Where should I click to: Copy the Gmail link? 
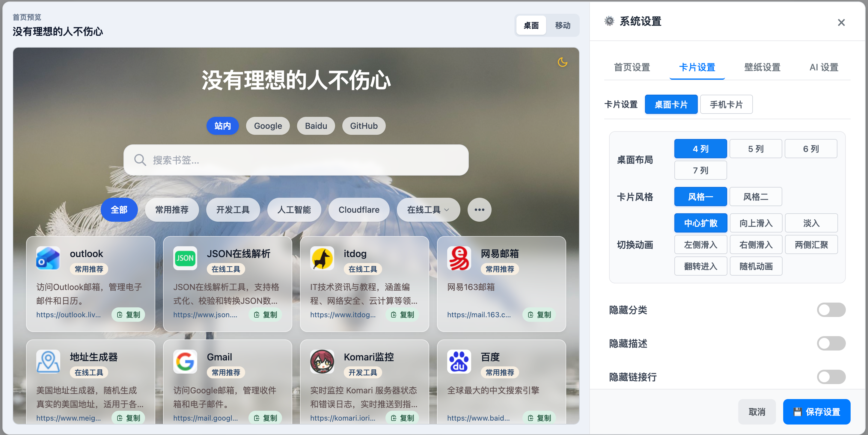tap(265, 418)
